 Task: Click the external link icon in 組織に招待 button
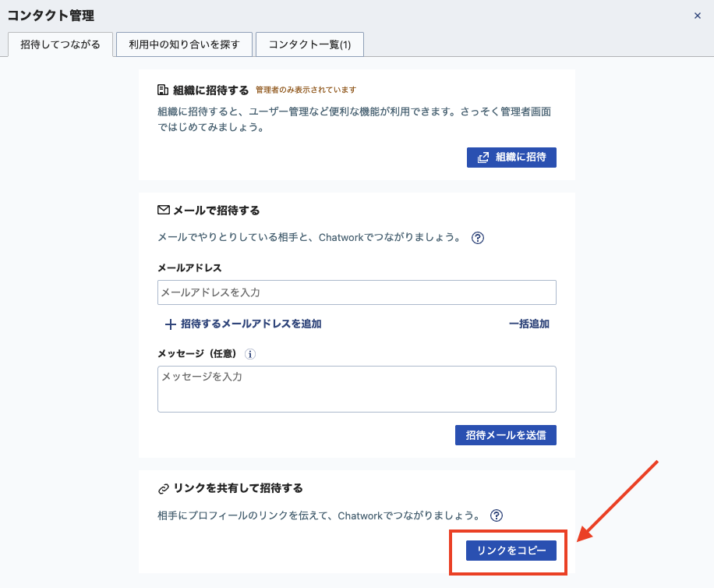tap(483, 157)
